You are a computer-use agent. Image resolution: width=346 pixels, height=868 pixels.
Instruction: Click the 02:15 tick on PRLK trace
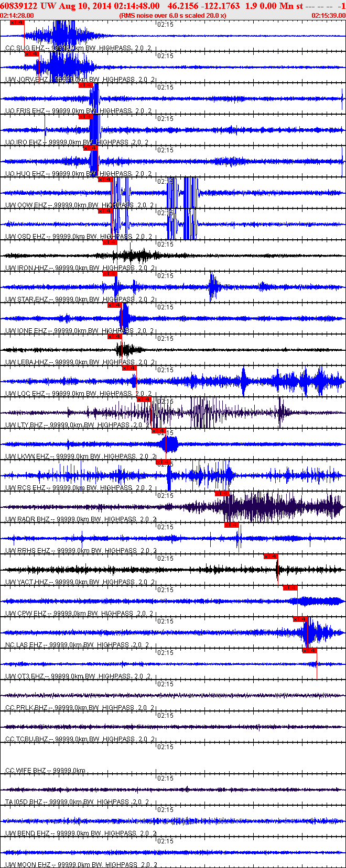[x=166, y=684]
